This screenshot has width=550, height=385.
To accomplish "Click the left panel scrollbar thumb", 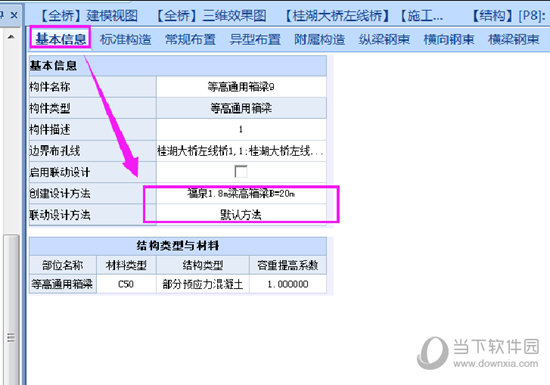I will tap(11, 309).
